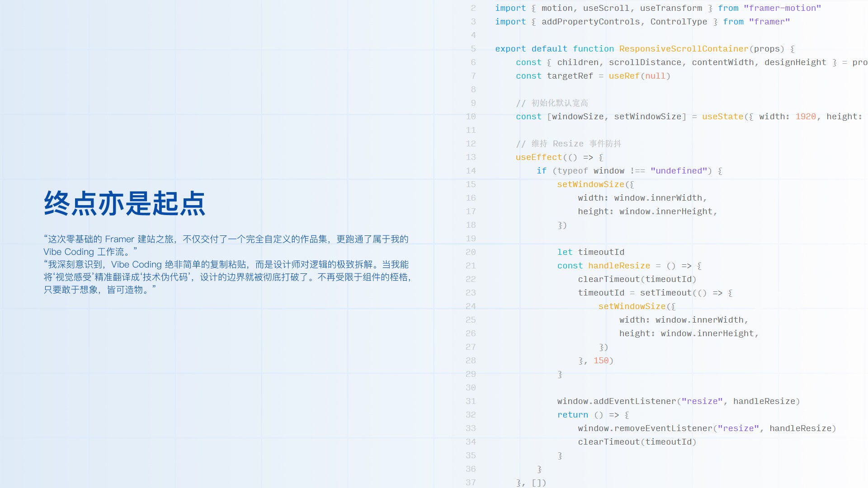
Task: Click the handleResize constant declaration
Action: tap(618, 266)
